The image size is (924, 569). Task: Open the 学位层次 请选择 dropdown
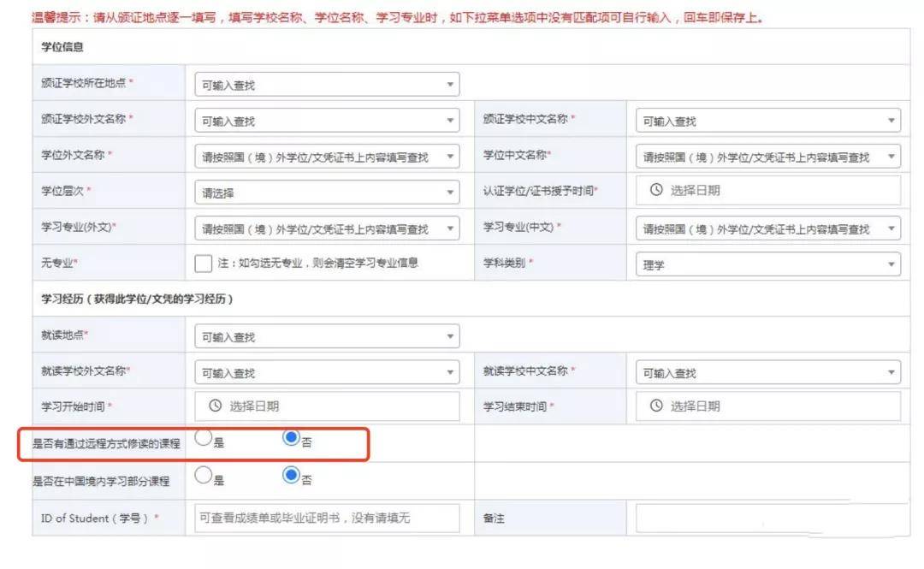327,193
